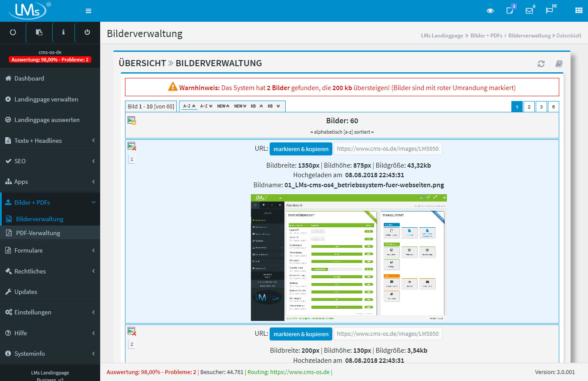This screenshot has width=588, height=381.
Task: Click the Version: 3.0.001 text
Action: point(555,372)
